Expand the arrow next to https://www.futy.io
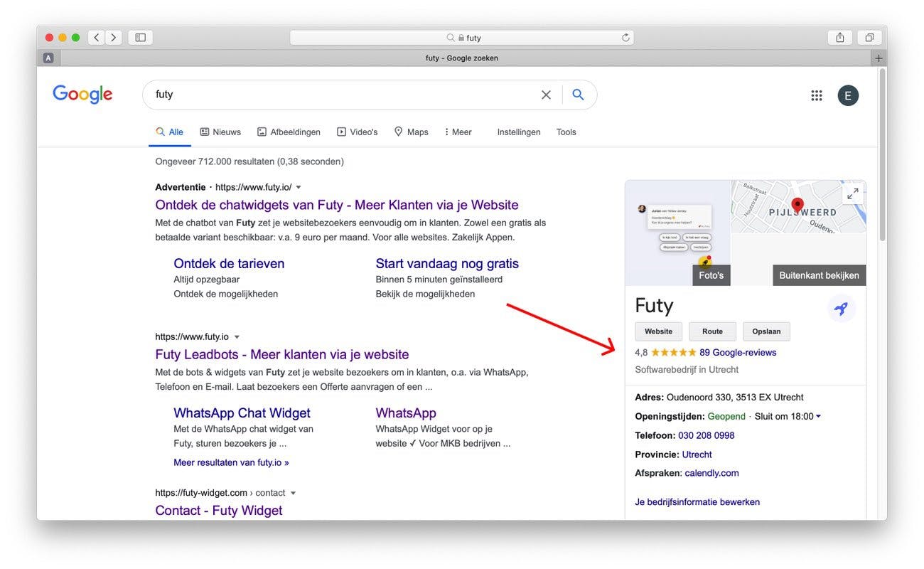 237,337
